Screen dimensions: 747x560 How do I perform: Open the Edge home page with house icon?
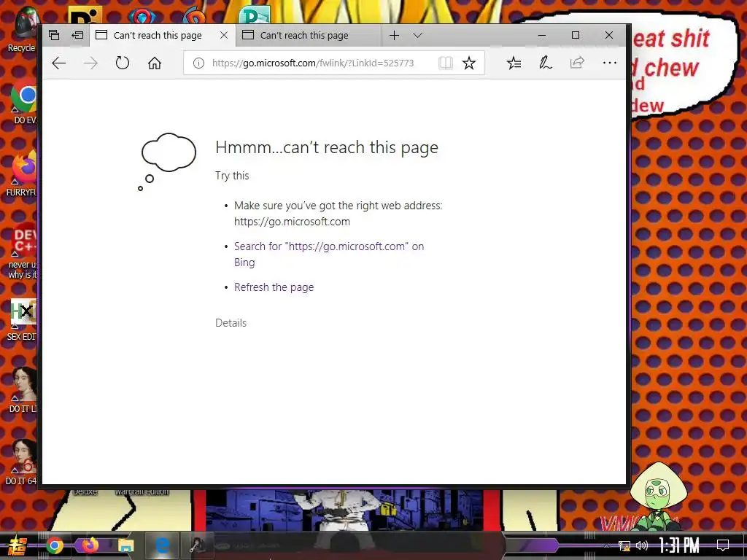(155, 63)
